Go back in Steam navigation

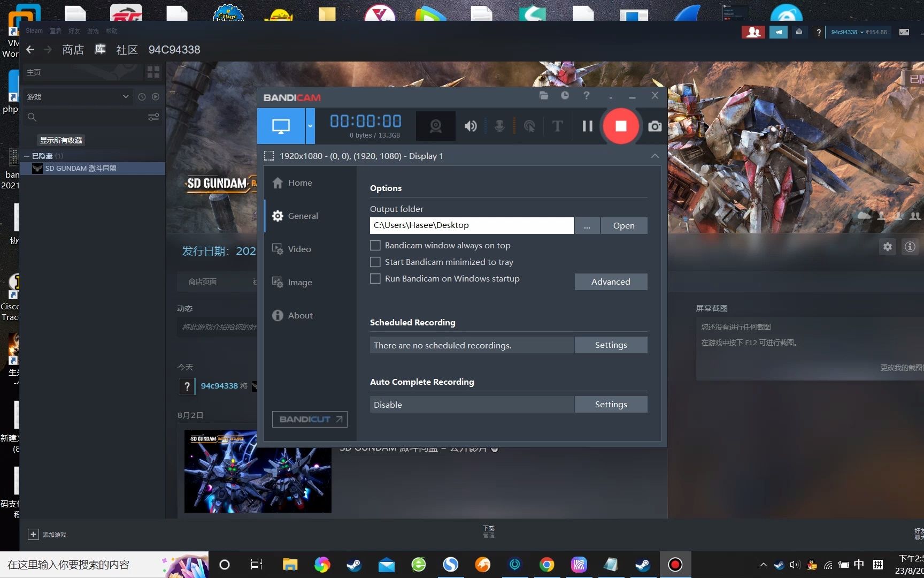pyautogui.click(x=30, y=50)
